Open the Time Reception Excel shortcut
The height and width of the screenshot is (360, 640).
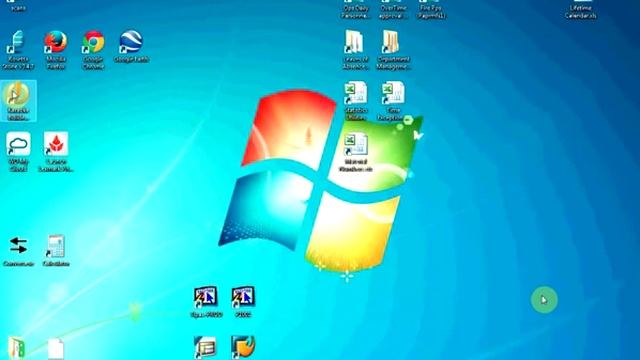pyautogui.click(x=392, y=101)
